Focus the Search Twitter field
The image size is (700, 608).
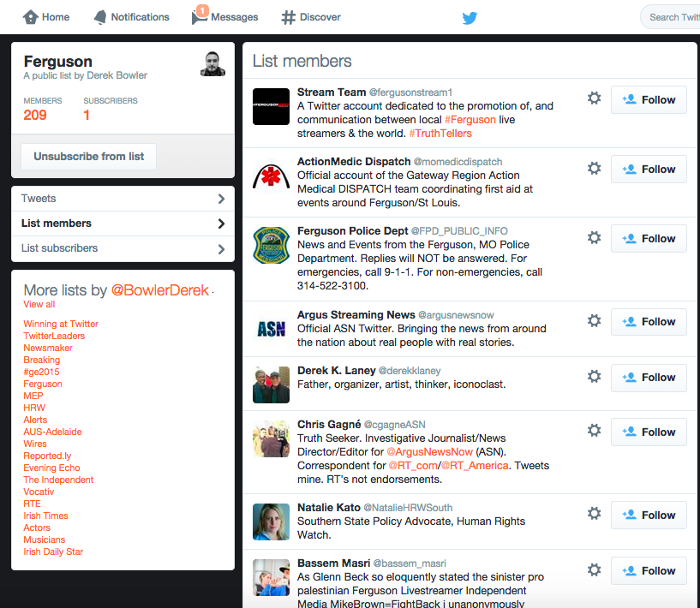pos(672,17)
